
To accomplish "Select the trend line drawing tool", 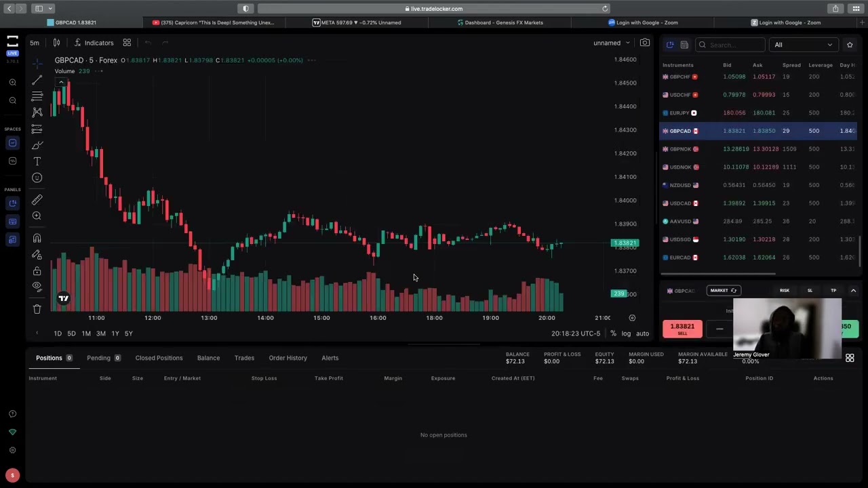I will click(x=37, y=80).
